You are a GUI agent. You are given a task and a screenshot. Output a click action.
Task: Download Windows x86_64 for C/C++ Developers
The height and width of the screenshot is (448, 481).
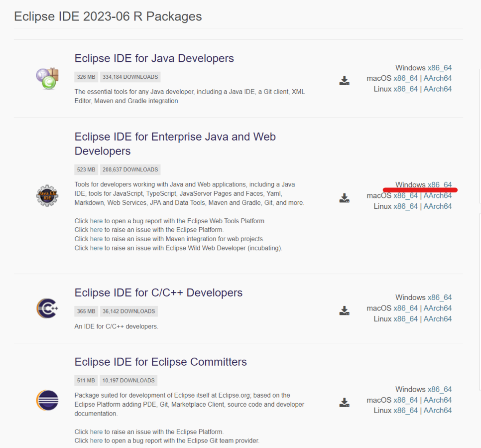click(440, 297)
